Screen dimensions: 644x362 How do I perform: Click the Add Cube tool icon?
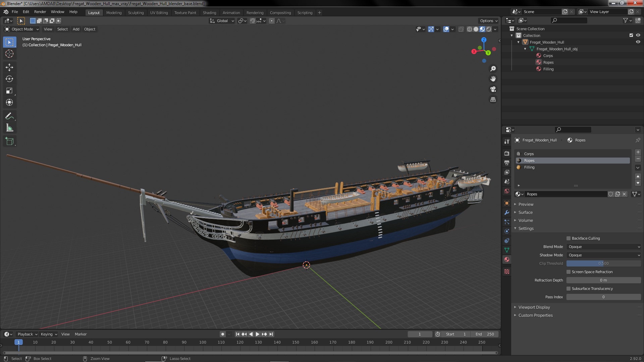click(9, 141)
